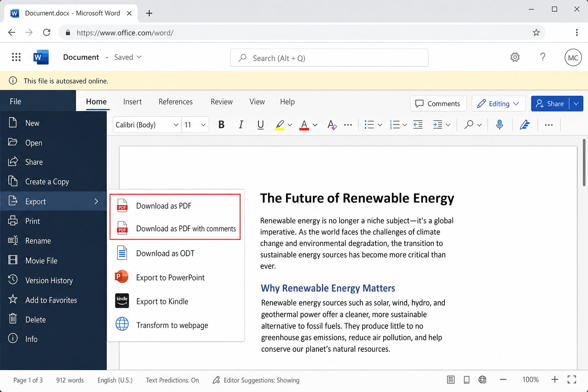This screenshot has width=588, height=392.
Task: Open font color dropdown arrow
Action: point(315,125)
